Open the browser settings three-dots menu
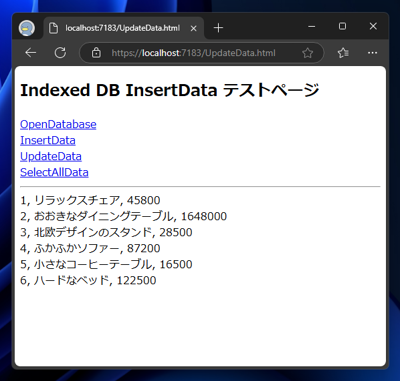This screenshot has width=400, height=381. tap(372, 53)
